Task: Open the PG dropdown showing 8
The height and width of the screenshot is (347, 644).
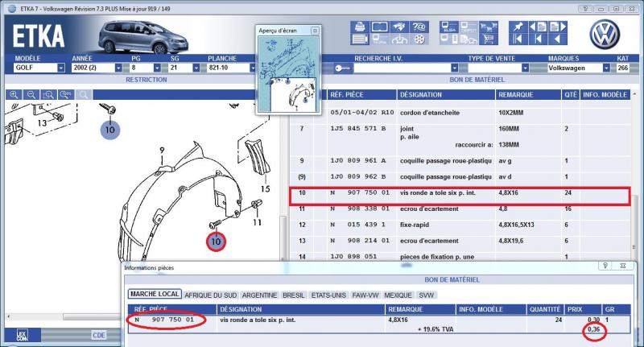Action: 157,68
